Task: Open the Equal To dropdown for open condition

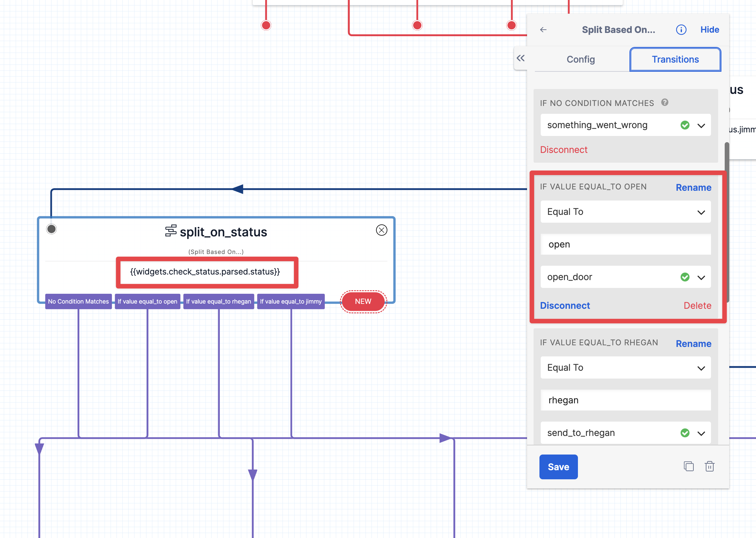Action: coord(625,212)
